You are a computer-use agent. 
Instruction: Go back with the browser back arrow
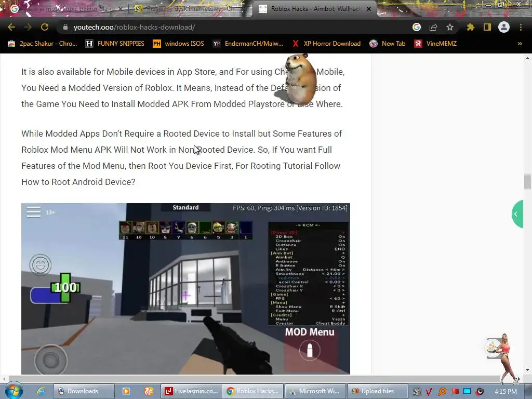click(11, 27)
